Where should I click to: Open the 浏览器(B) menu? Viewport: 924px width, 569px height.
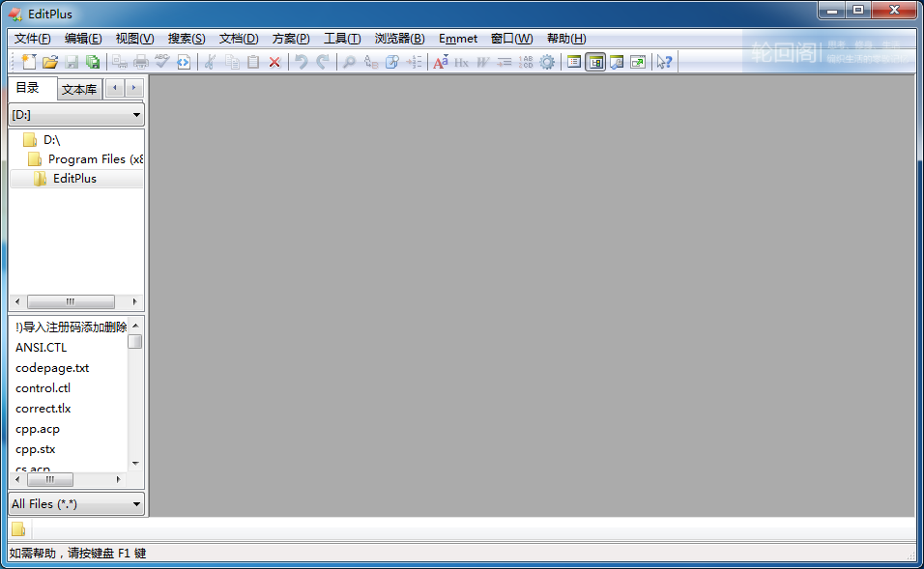(x=399, y=39)
